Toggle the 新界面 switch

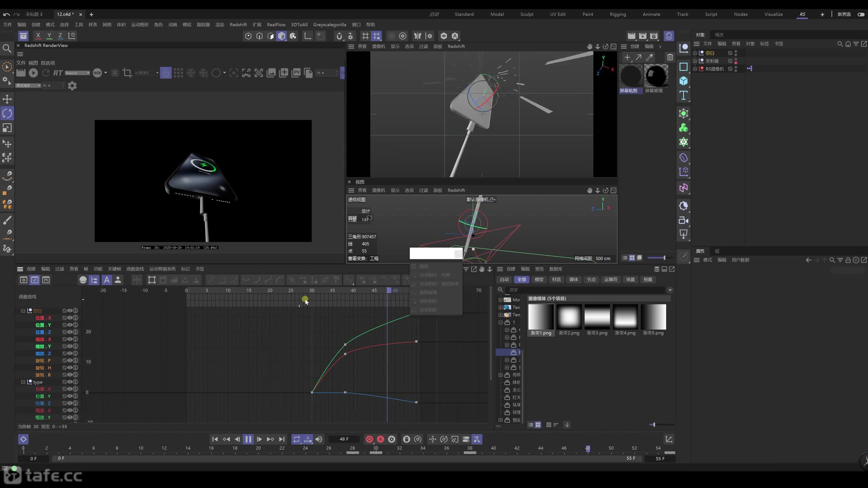pos(861,14)
